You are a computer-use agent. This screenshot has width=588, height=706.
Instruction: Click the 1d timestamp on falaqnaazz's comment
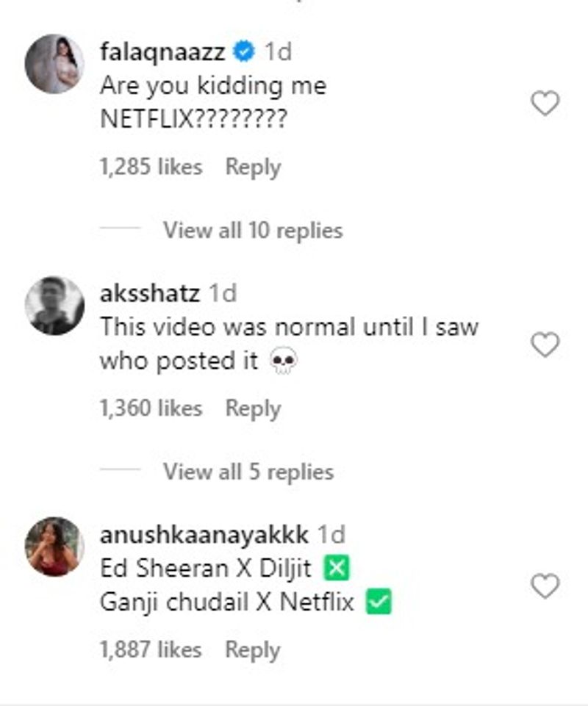point(278,52)
